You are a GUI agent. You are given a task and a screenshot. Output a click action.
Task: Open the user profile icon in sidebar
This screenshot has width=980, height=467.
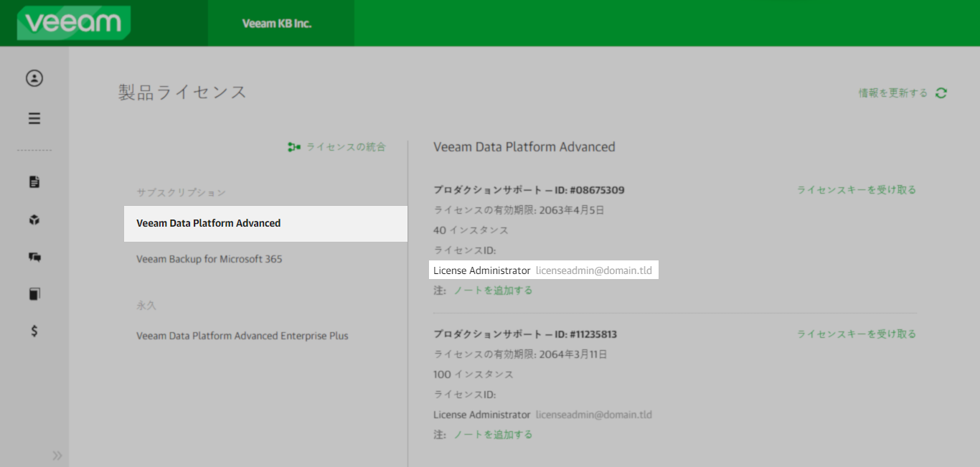pyautogui.click(x=34, y=78)
